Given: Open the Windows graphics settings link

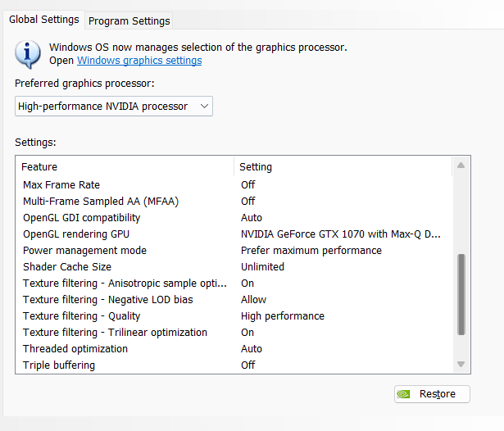Looking at the screenshot, I should (x=139, y=61).
